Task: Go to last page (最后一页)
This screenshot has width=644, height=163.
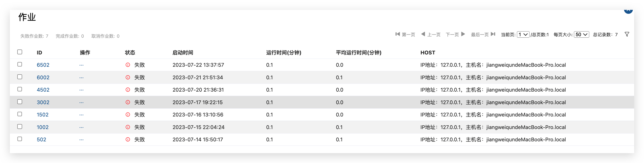Action: 483,34
